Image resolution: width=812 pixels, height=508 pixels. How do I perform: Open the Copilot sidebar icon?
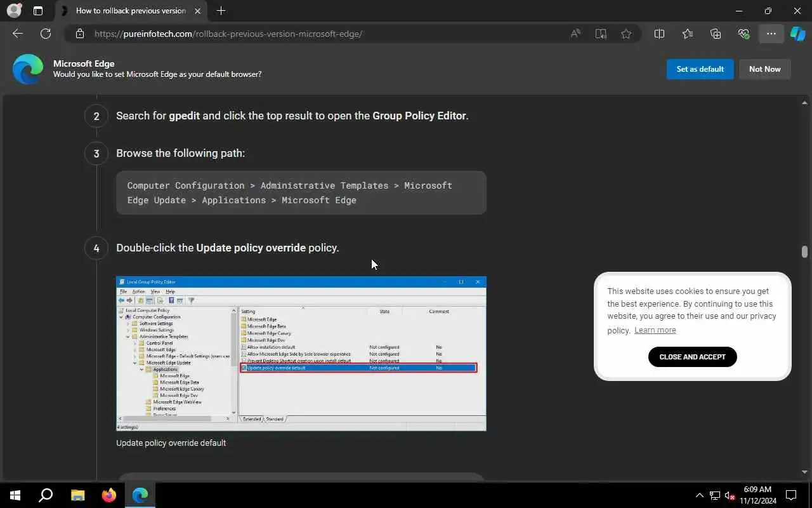coord(797,34)
